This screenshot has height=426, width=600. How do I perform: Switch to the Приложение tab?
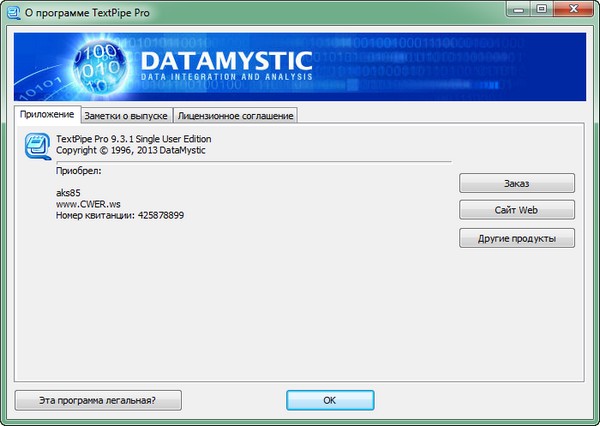(x=47, y=114)
